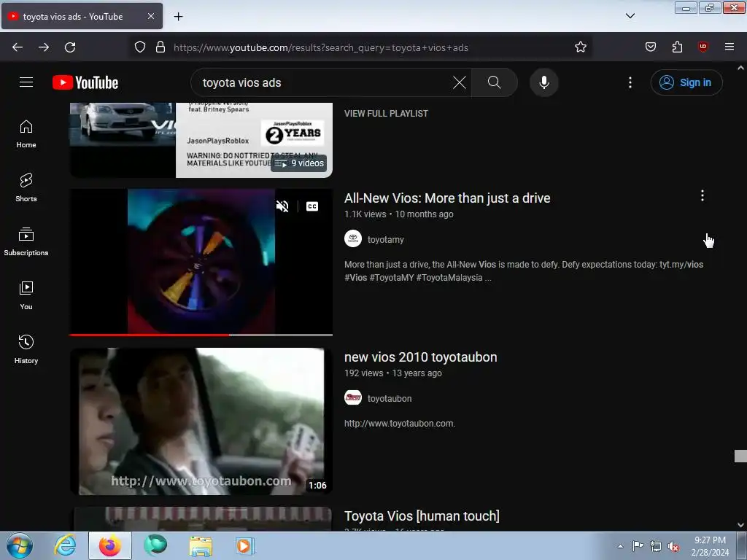Image resolution: width=747 pixels, height=560 pixels.
Task: Select the toyota vios ads tab
Action: tap(82, 16)
